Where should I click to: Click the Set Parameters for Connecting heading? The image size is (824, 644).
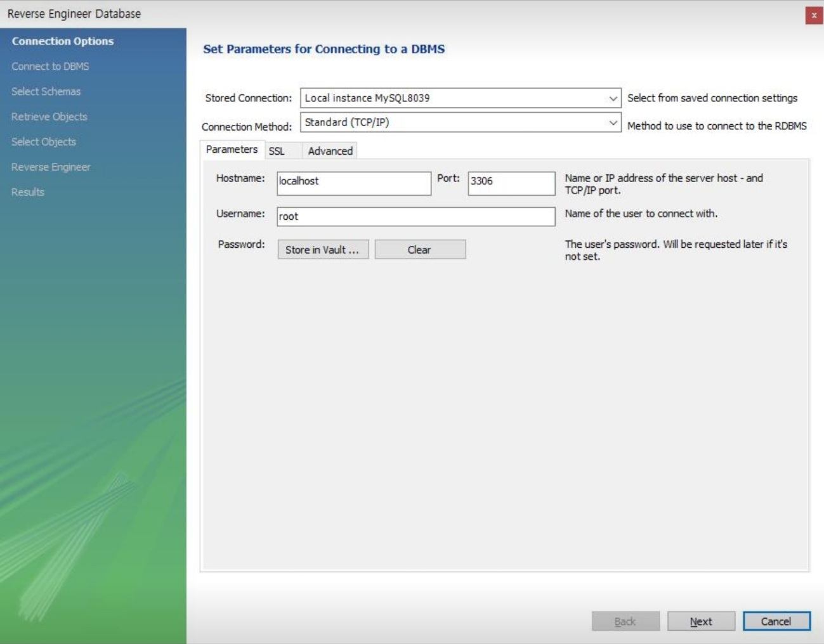(x=324, y=49)
